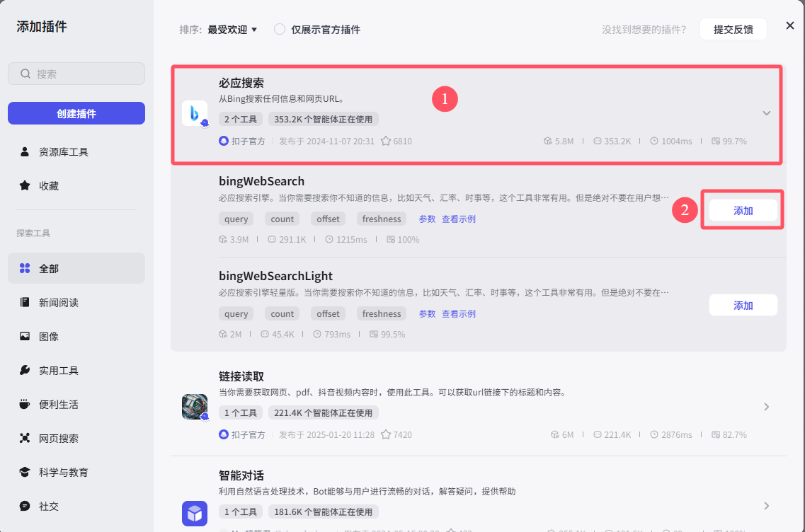Viewport: 805px width, 532px height.
Task: Select the 新闻阅读 category
Action: click(x=76, y=302)
